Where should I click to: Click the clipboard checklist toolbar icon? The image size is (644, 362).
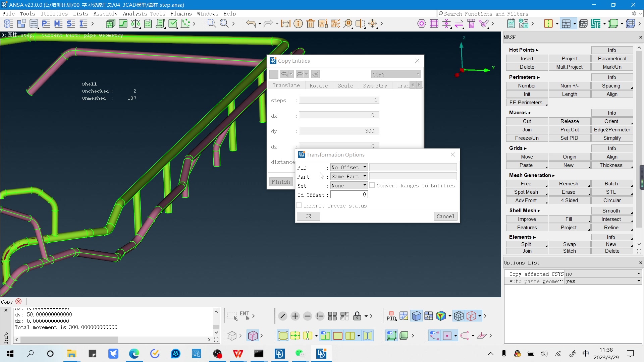click(148, 24)
